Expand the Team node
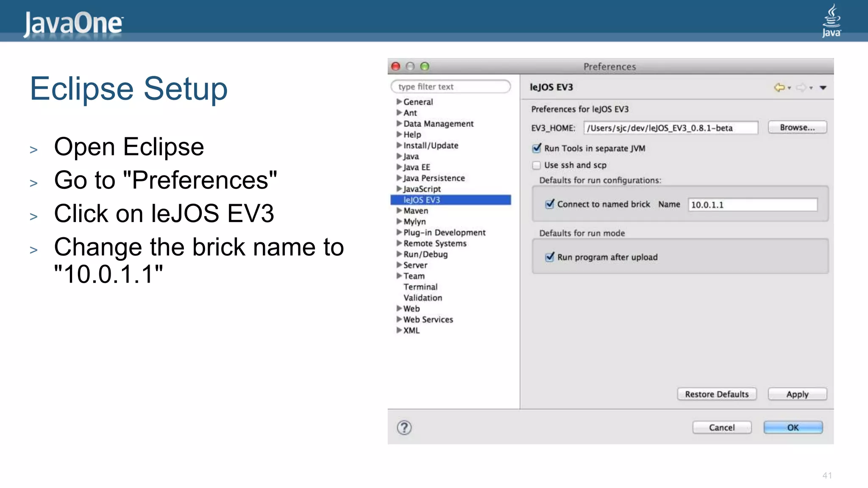 pos(399,276)
